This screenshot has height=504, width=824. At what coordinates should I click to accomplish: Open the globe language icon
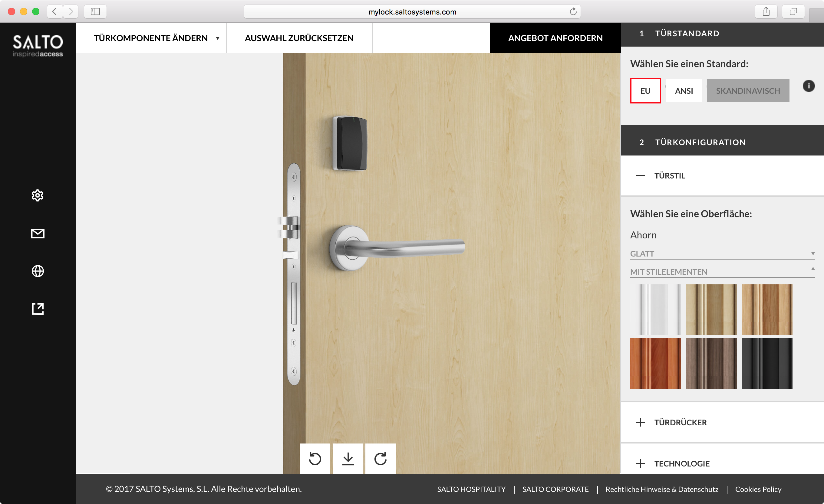pyautogui.click(x=38, y=271)
